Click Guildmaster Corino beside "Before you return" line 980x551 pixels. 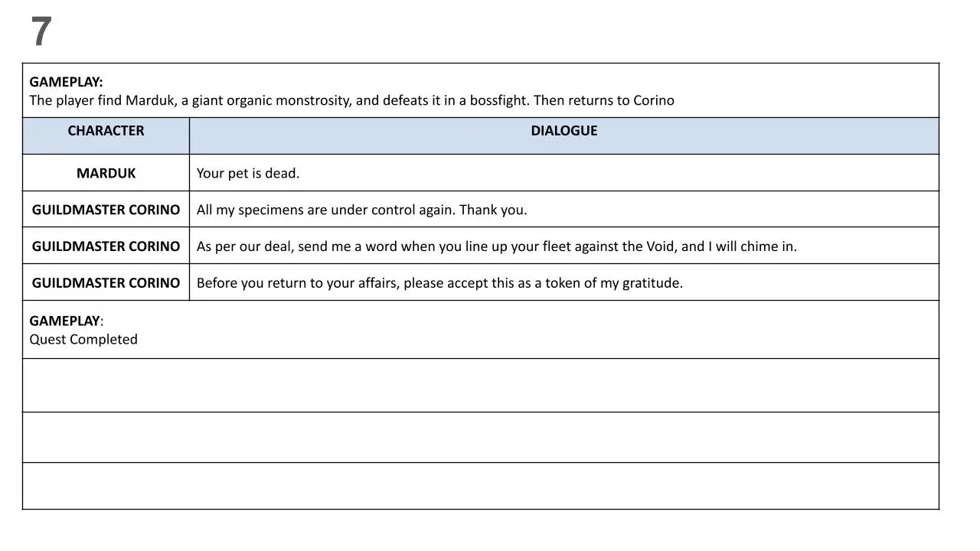pyautogui.click(x=106, y=283)
